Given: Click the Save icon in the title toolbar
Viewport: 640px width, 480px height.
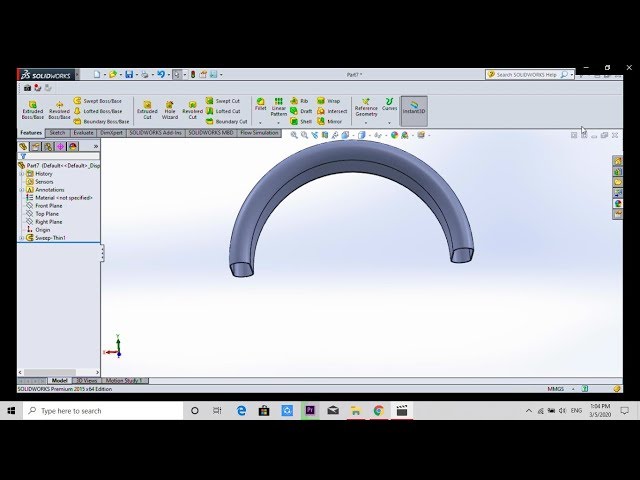Looking at the screenshot, I should (129, 74).
